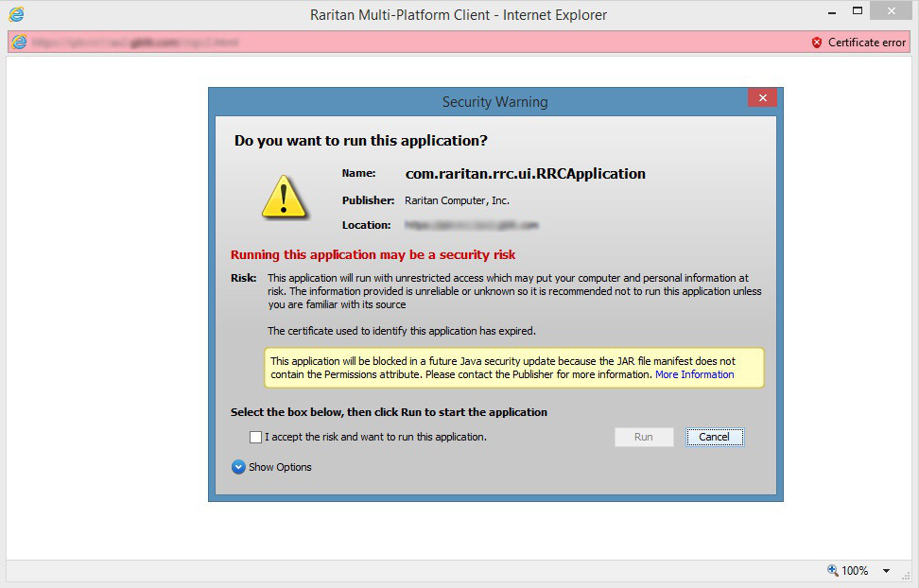
Task: Cancel the Security Warning dialog
Action: click(x=715, y=437)
